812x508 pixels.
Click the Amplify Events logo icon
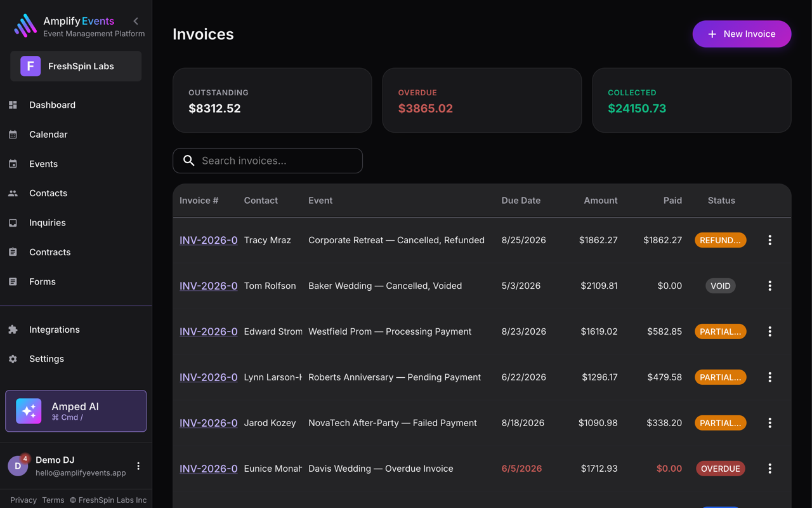click(25, 26)
